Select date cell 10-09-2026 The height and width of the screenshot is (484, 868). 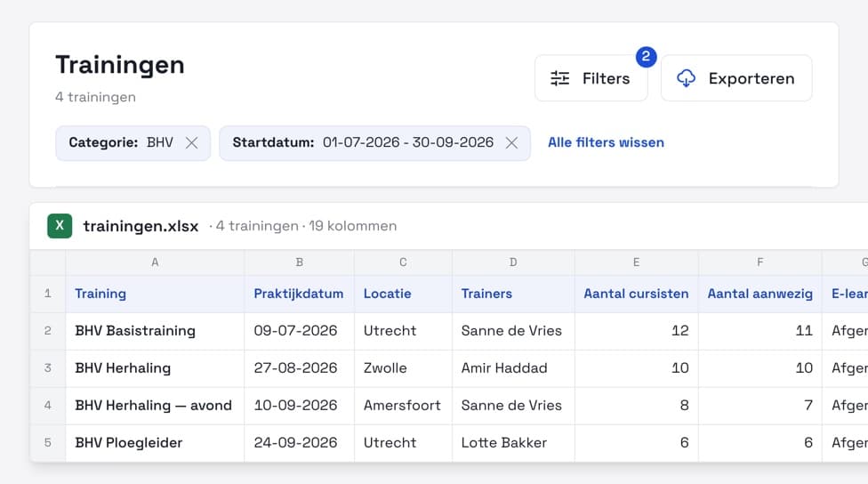point(299,406)
